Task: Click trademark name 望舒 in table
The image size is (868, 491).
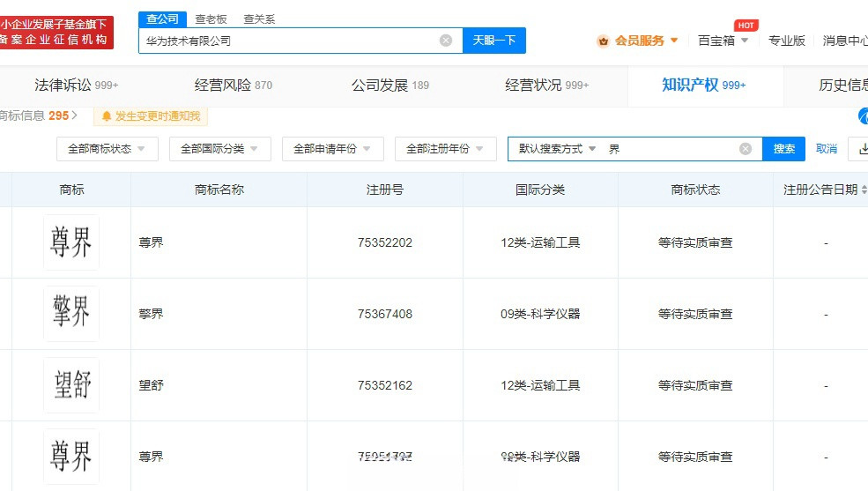Action: pyautogui.click(x=151, y=385)
